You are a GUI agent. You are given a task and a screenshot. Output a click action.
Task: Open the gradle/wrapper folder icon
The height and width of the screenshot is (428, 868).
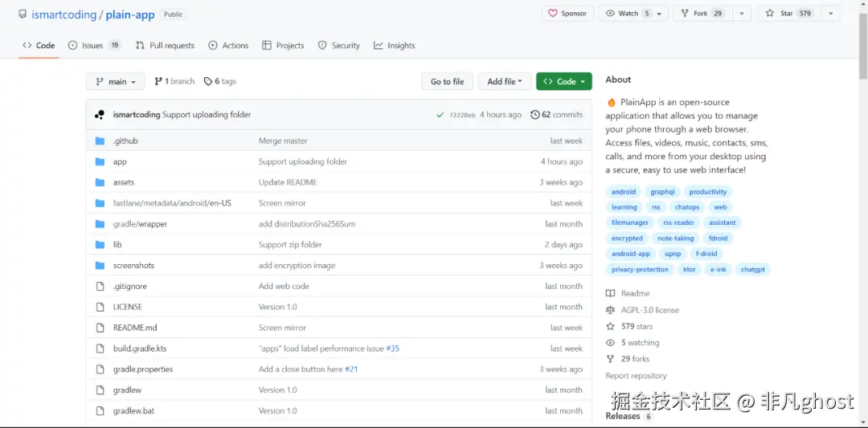[100, 224]
